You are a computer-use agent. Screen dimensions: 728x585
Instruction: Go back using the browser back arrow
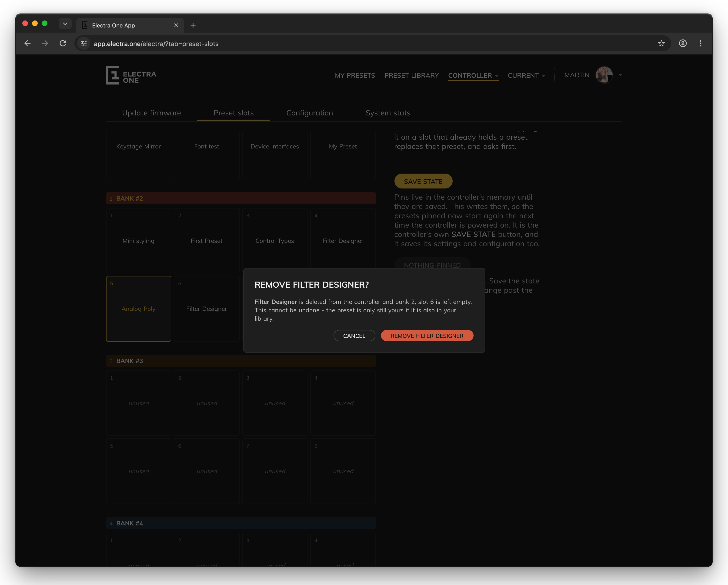(28, 44)
